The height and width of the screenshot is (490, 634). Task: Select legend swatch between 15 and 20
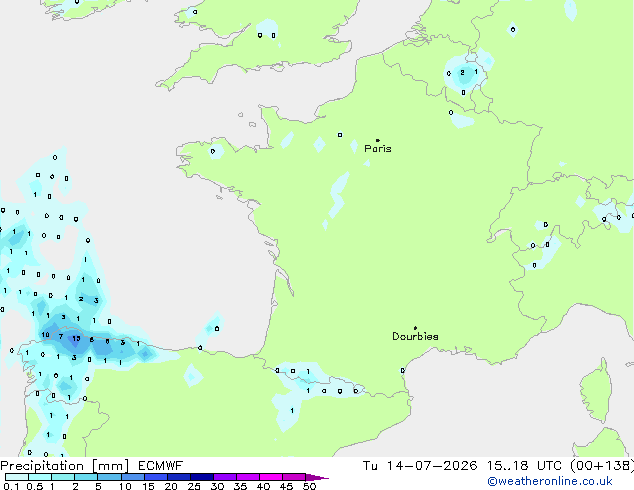coord(156,477)
